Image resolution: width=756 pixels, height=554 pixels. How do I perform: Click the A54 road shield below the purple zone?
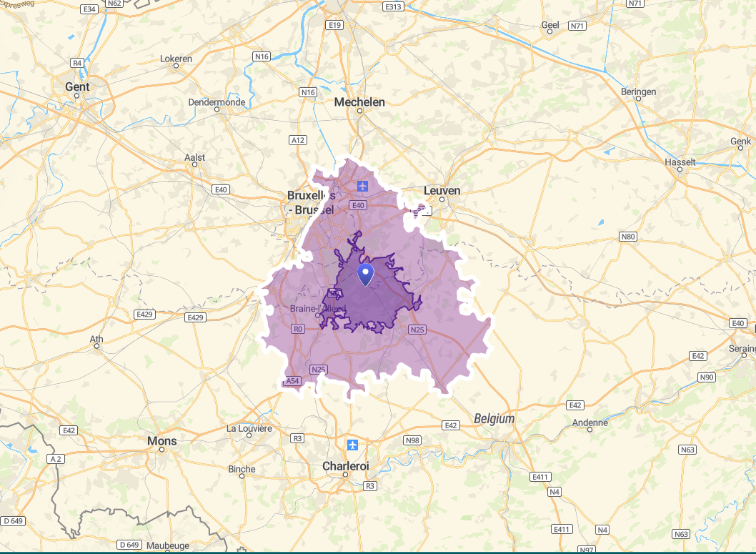click(x=293, y=381)
